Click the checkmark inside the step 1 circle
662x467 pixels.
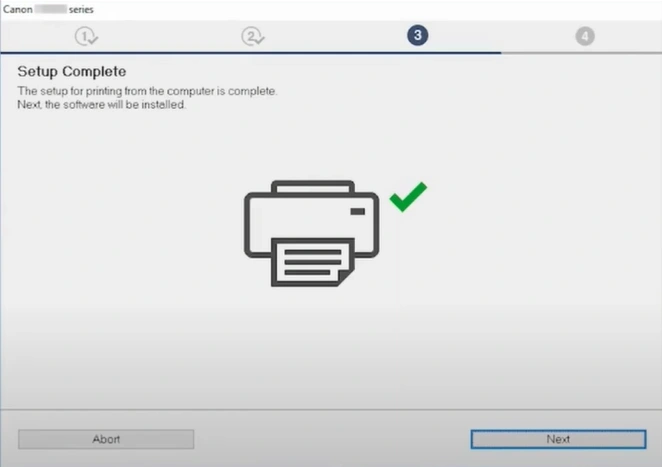[x=89, y=38]
